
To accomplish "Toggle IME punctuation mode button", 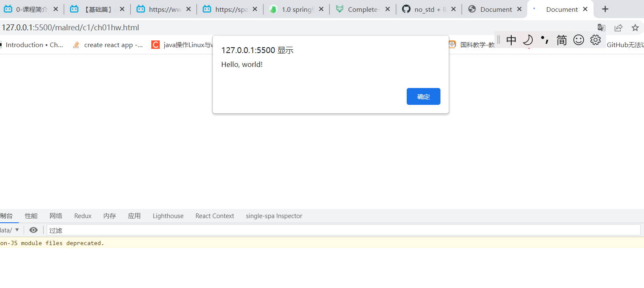I will pyautogui.click(x=545, y=40).
